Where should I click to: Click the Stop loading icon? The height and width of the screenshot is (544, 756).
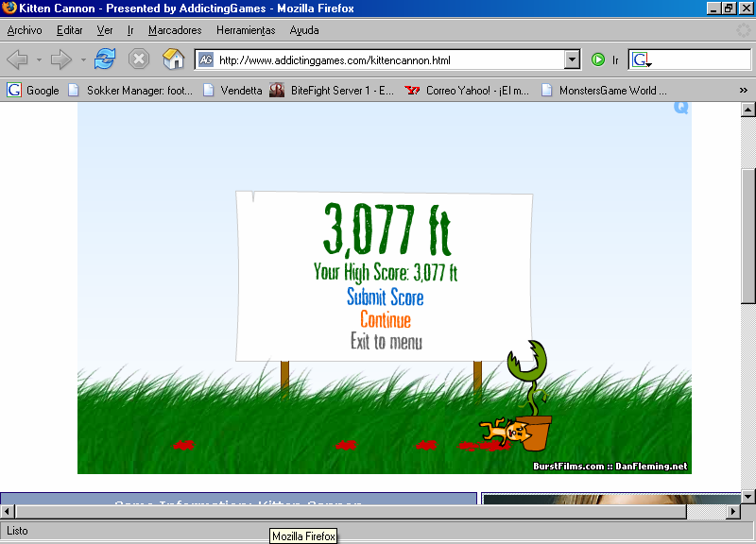click(x=139, y=59)
